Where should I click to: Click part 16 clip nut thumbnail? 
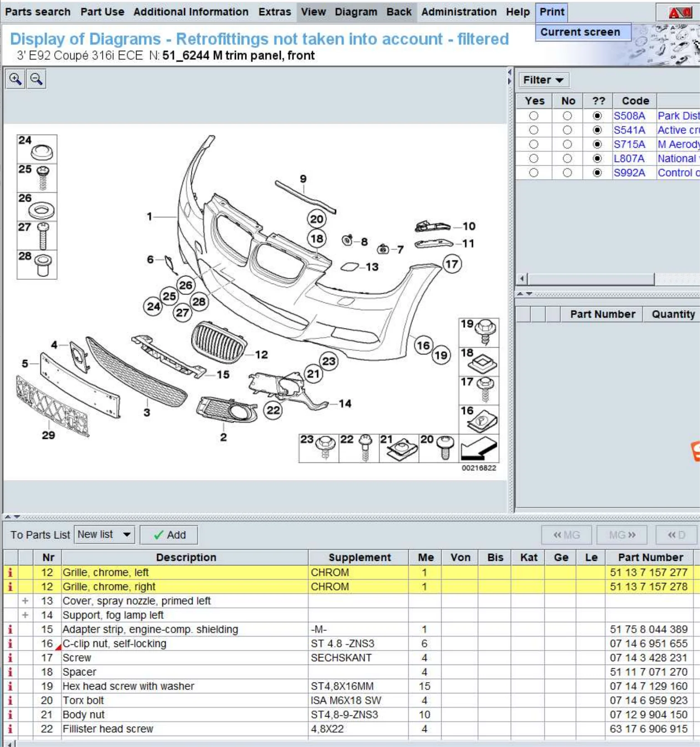coord(479,419)
